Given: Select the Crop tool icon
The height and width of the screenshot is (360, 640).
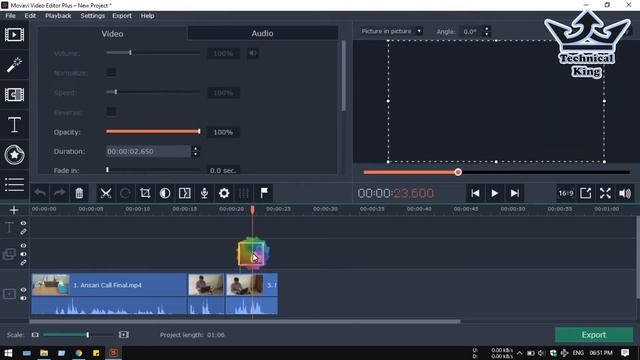Looking at the screenshot, I should (x=145, y=193).
